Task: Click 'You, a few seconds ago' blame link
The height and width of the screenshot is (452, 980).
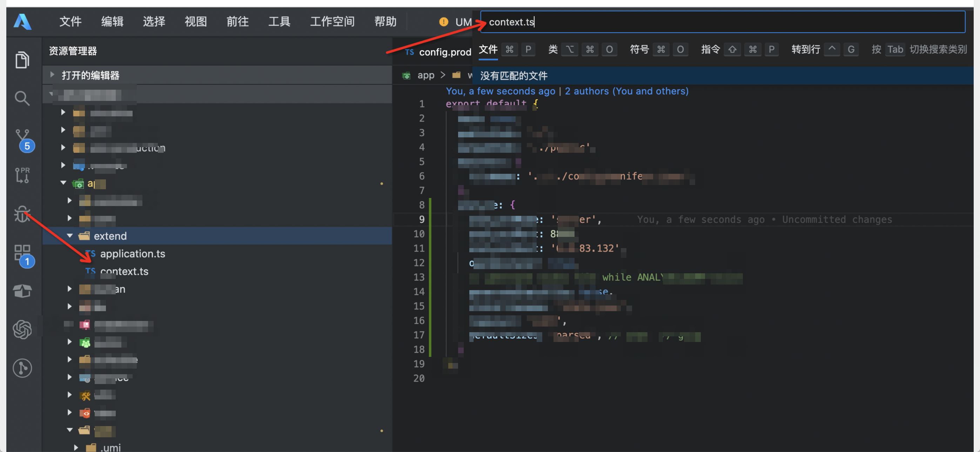Action: [x=500, y=91]
